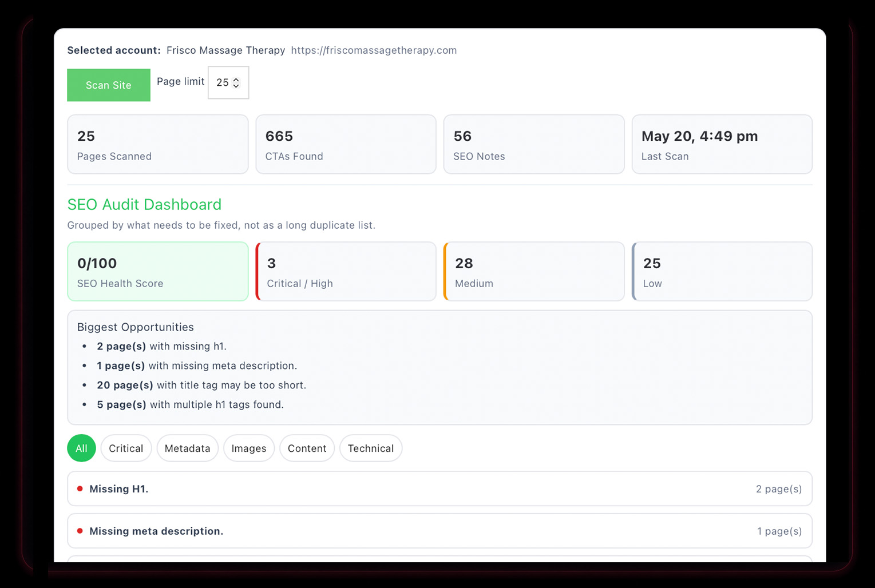Show only Images issues

pos(249,448)
